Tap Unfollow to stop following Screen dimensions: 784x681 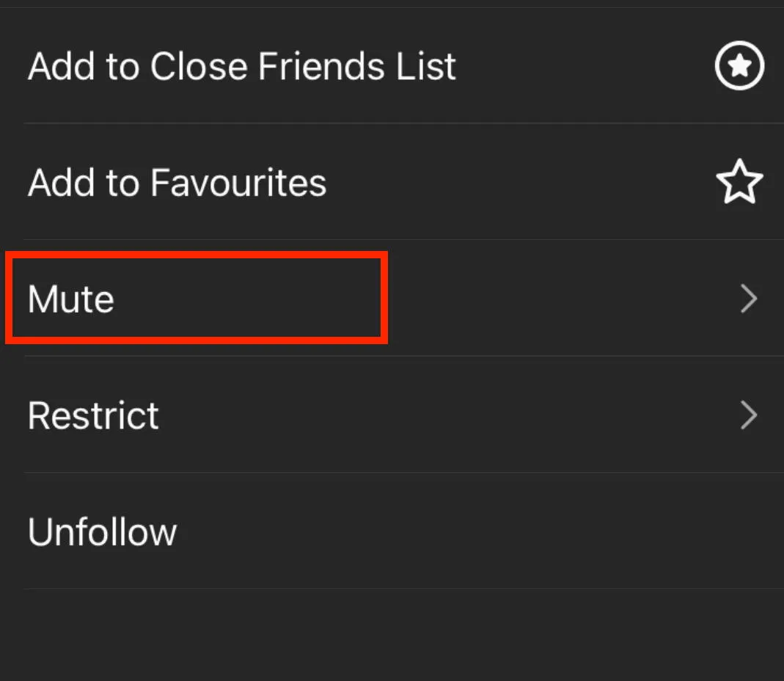coord(103,532)
